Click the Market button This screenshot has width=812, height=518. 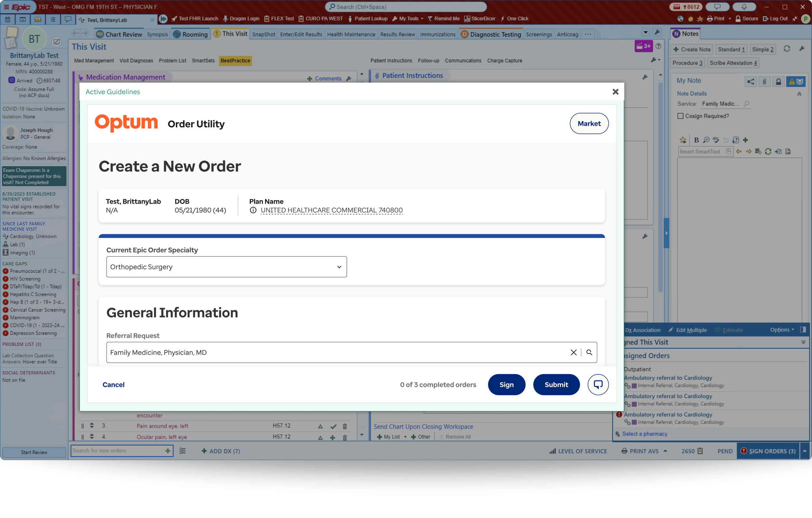(589, 123)
